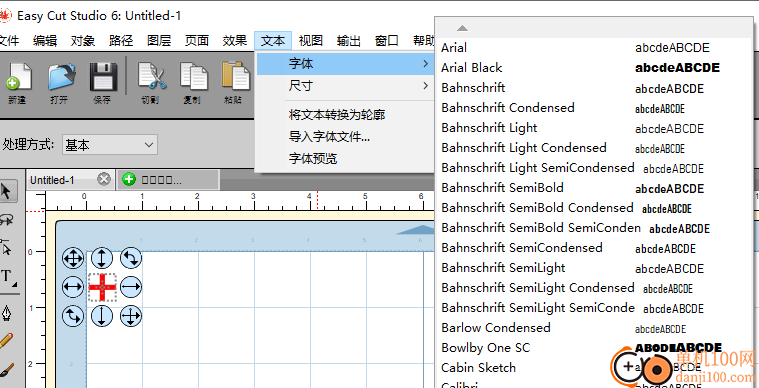This screenshot has width=759, height=388.
Task: Click the New (新建) document icon
Action: coord(18,77)
